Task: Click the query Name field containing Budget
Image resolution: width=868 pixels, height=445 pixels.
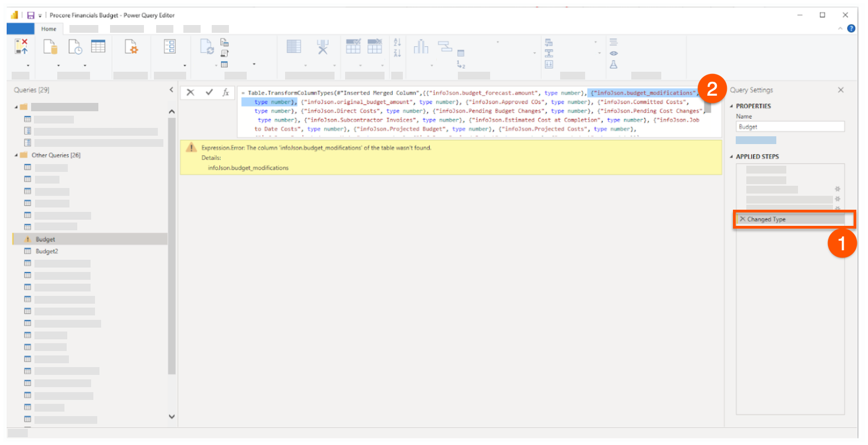Action: pyautogui.click(x=790, y=127)
